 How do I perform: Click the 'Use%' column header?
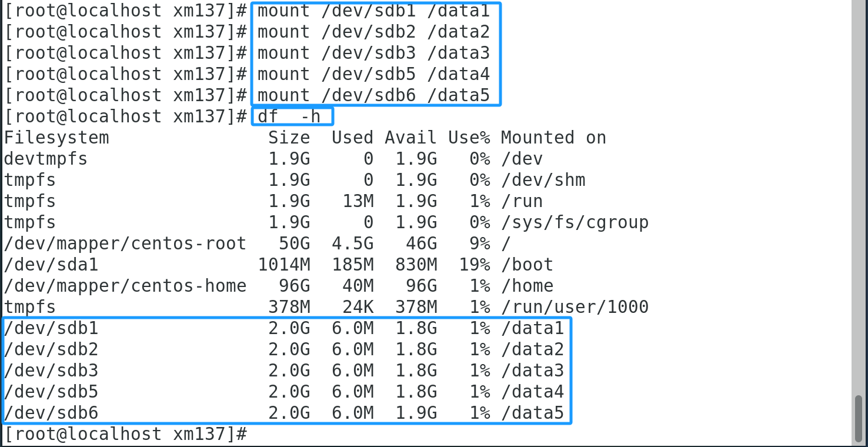(469, 138)
